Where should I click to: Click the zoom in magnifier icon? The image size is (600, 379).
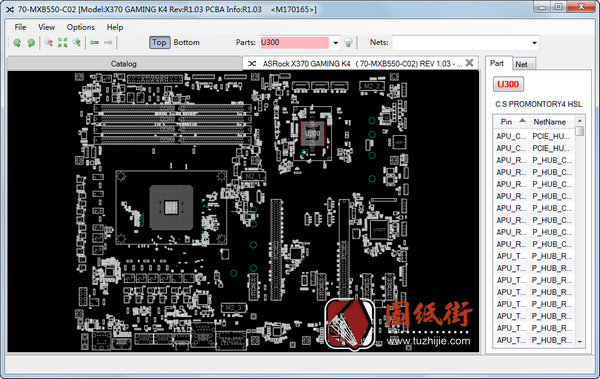click(76, 42)
